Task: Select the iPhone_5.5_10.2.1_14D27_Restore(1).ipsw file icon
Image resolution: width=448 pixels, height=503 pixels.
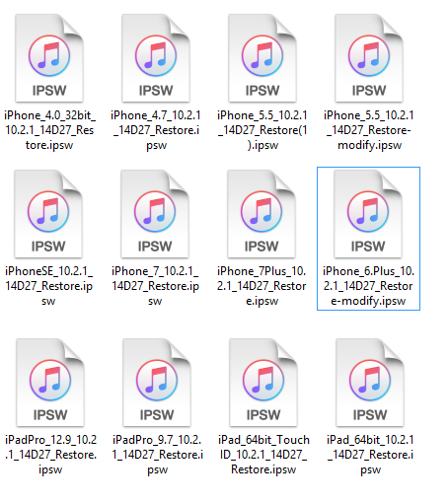Action: tap(262, 58)
